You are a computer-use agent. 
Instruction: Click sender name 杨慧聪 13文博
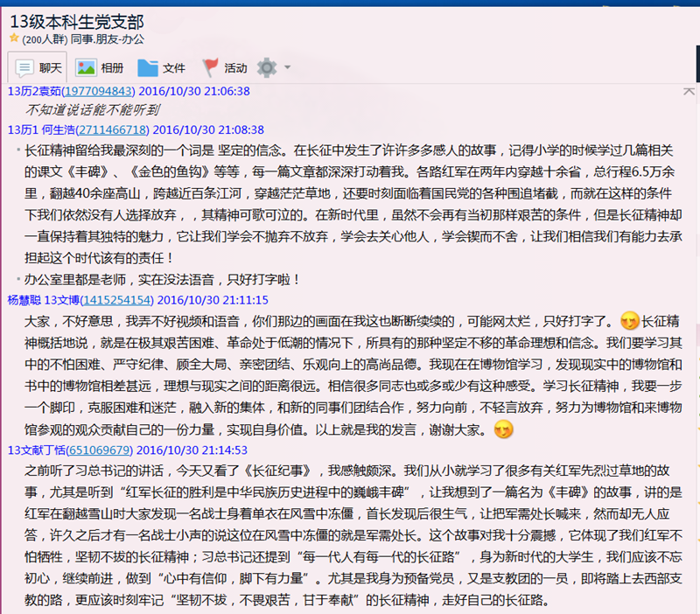42,299
